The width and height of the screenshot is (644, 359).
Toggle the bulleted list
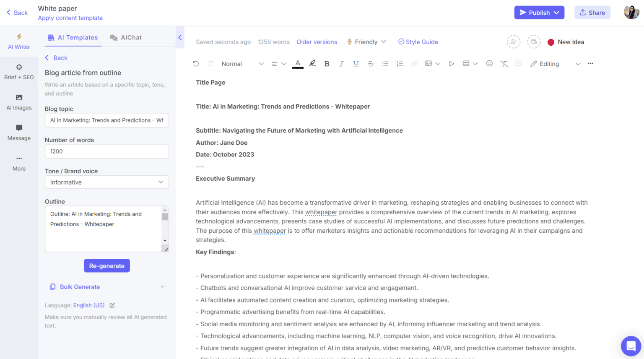pyautogui.click(x=385, y=63)
